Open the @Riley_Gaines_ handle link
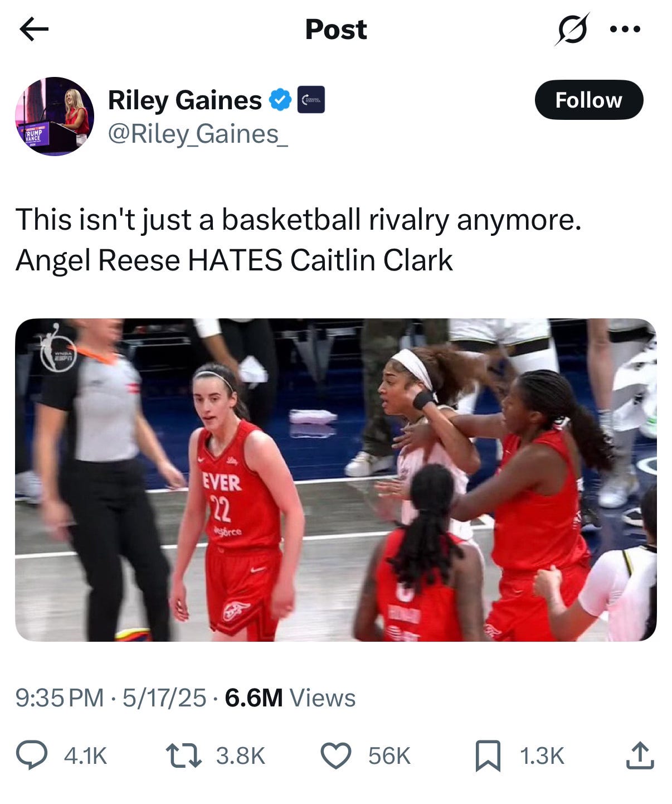 pyautogui.click(x=198, y=134)
